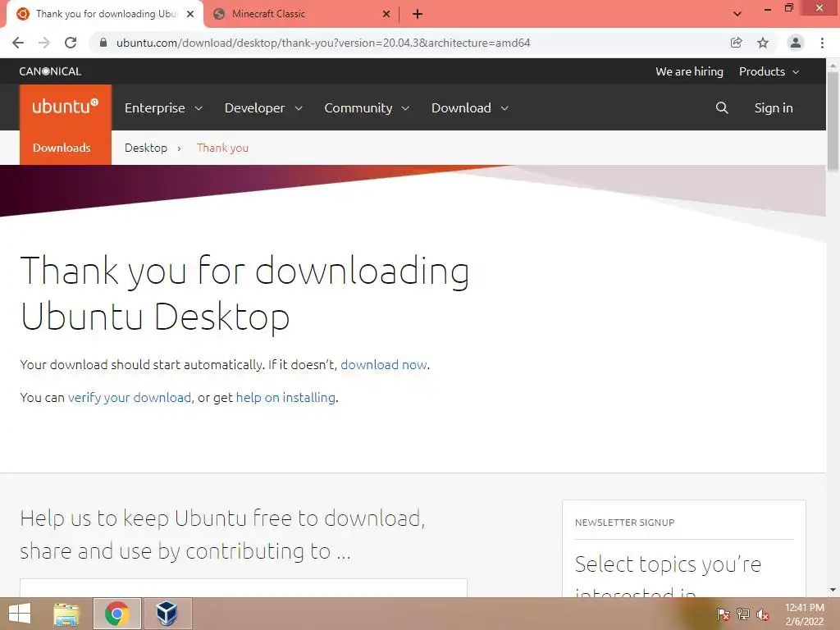Open a new tab with the plus button
The width and height of the screenshot is (840, 630).
click(418, 14)
